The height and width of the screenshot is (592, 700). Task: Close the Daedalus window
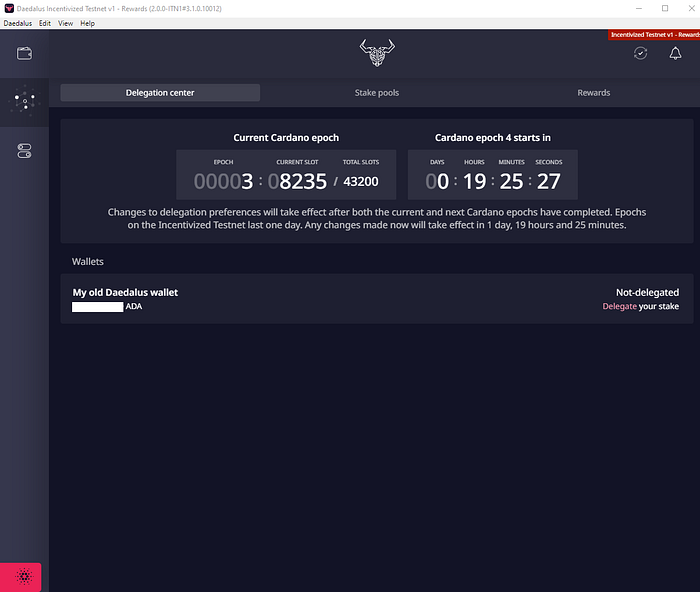(691, 8)
